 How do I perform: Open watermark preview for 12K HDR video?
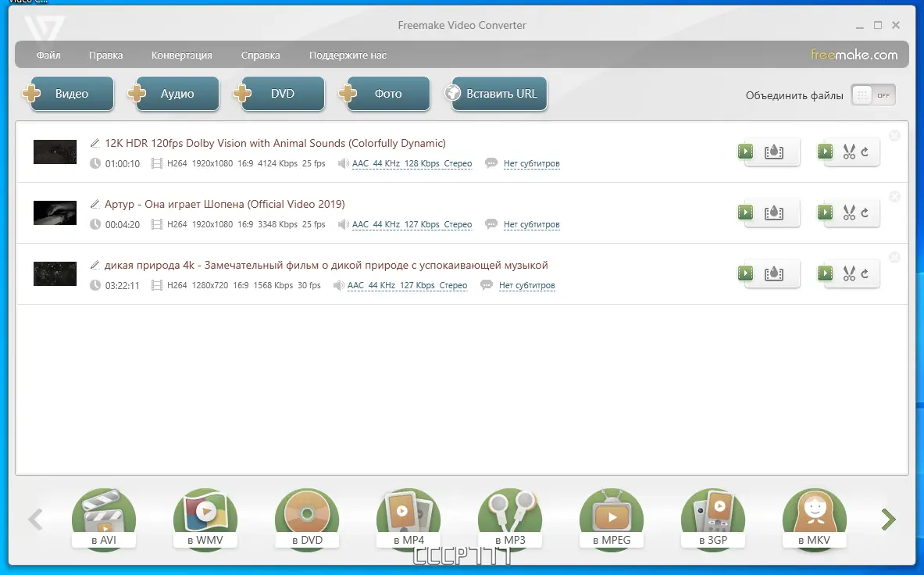[769, 152]
